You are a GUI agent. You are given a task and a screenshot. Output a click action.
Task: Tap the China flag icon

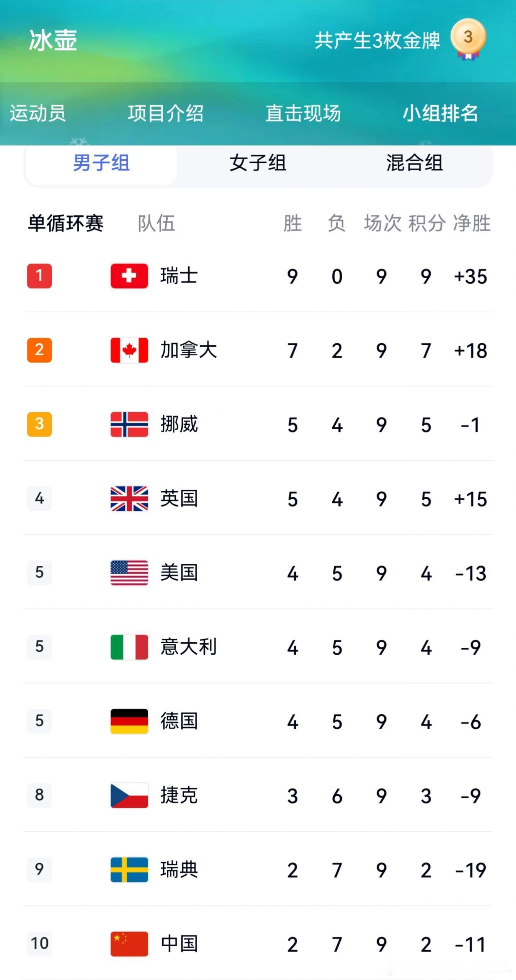tap(129, 944)
